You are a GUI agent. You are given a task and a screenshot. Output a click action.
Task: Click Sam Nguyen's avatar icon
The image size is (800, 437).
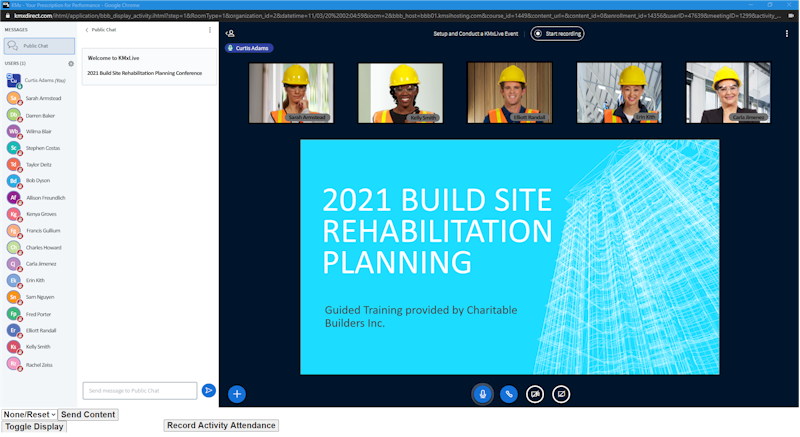tap(14, 297)
